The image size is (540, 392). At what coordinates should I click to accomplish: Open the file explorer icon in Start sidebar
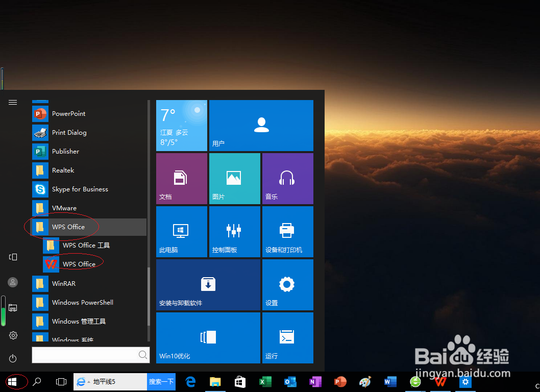click(x=13, y=308)
